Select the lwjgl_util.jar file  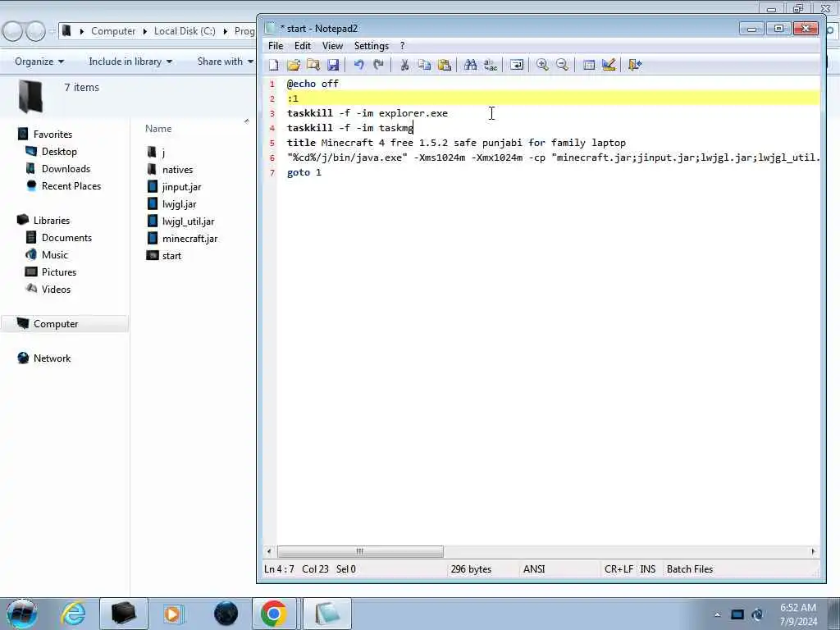[180, 221]
